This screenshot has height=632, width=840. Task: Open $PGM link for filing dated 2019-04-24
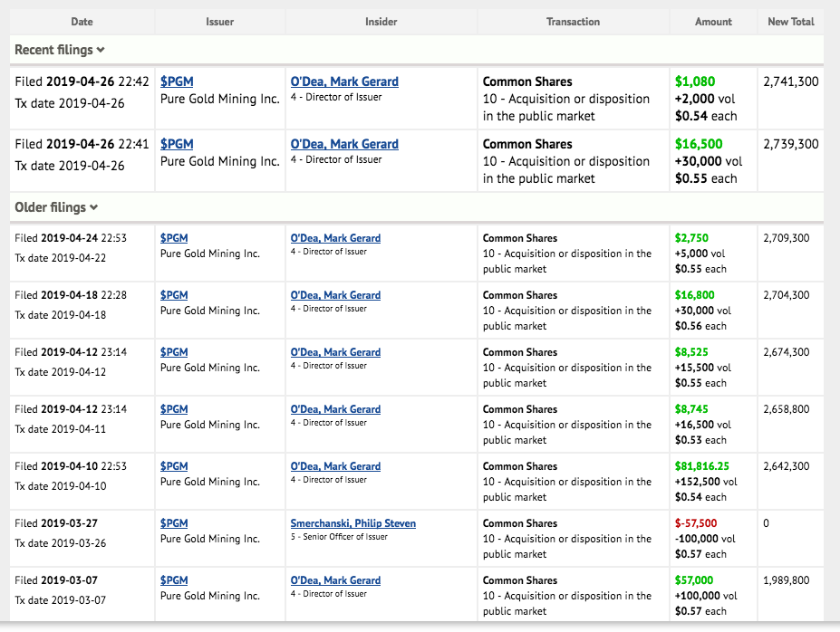pos(174,238)
